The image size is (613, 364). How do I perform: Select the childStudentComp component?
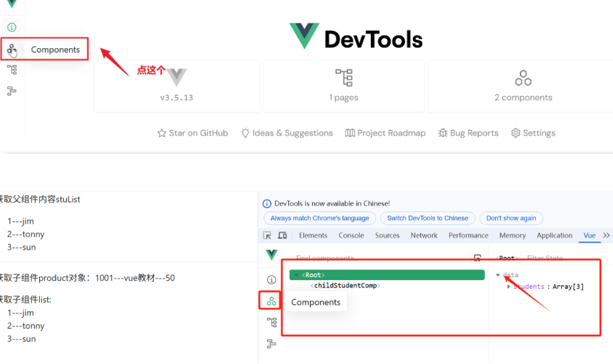point(346,285)
